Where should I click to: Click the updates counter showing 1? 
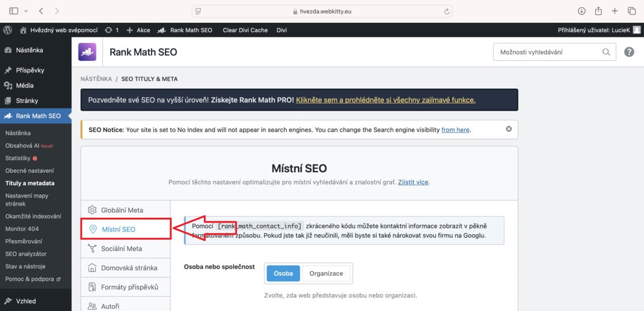(112, 30)
